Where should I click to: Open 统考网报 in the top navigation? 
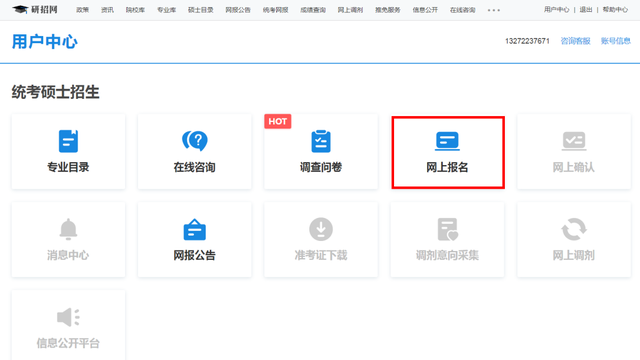pos(276,10)
